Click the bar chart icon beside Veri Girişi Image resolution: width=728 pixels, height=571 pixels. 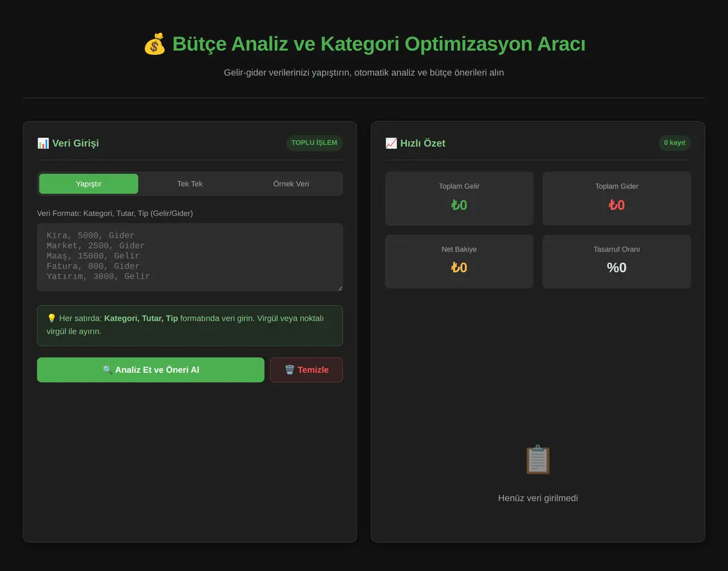tap(43, 143)
